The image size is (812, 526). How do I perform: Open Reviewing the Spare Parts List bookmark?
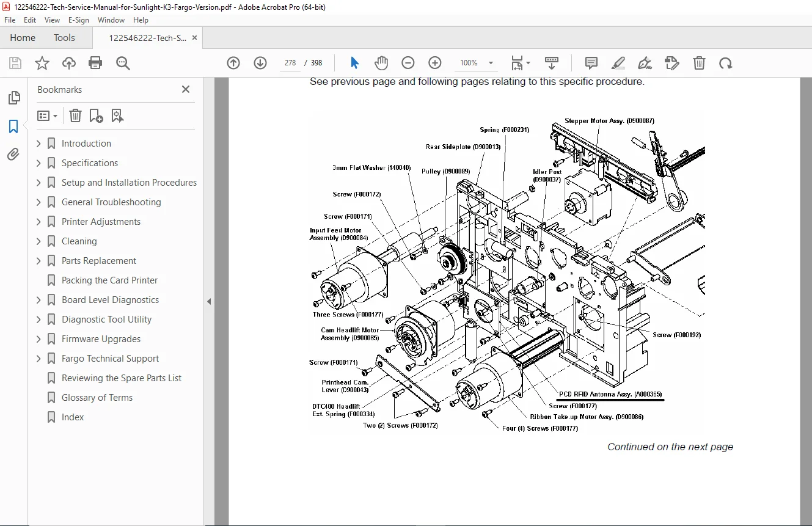122,378
